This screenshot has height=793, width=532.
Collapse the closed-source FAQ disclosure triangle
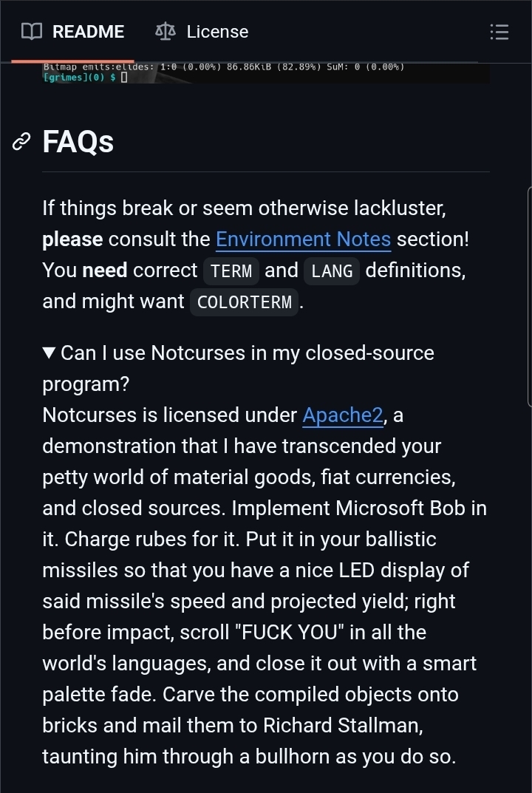point(50,353)
